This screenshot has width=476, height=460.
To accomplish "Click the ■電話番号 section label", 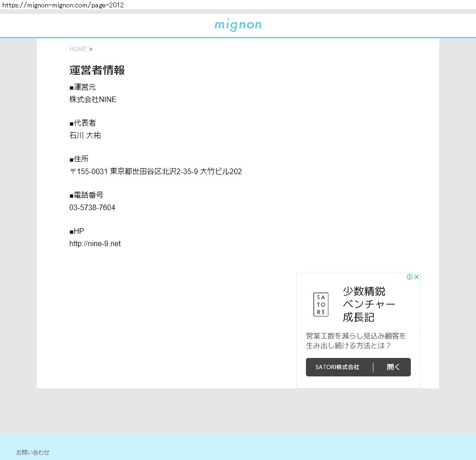I will 86,195.
